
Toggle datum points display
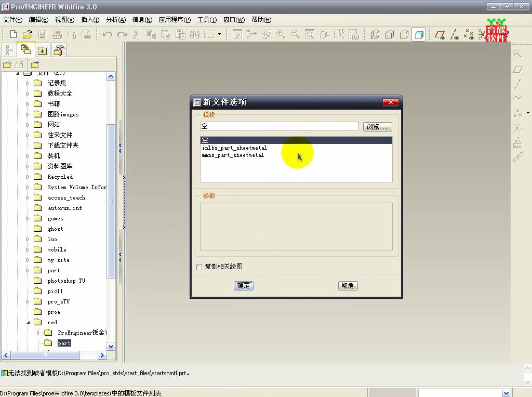(x=469, y=34)
